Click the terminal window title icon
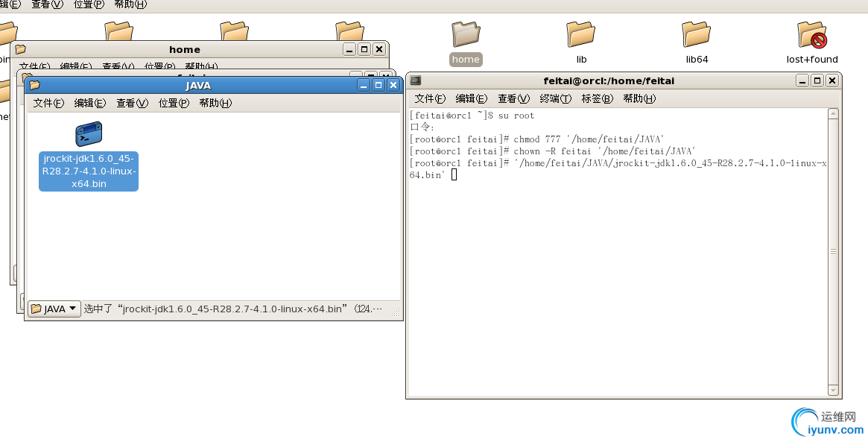The height and width of the screenshot is (442, 868). pos(416,80)
